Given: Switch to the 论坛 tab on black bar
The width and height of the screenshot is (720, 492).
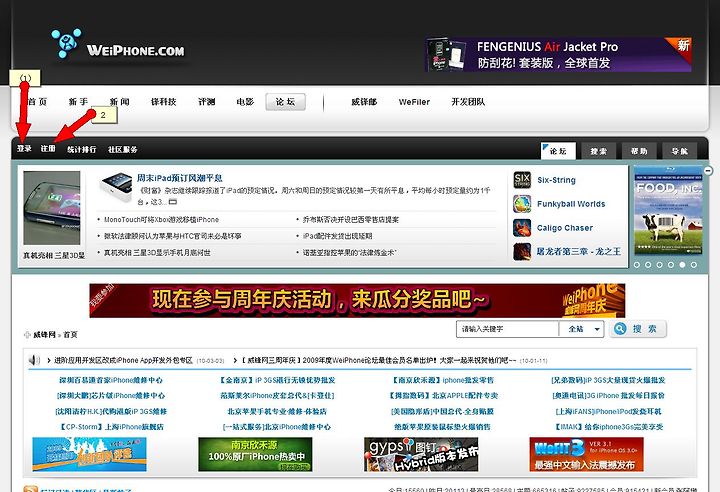Looking at the screenshot, I should click(558, 151).
